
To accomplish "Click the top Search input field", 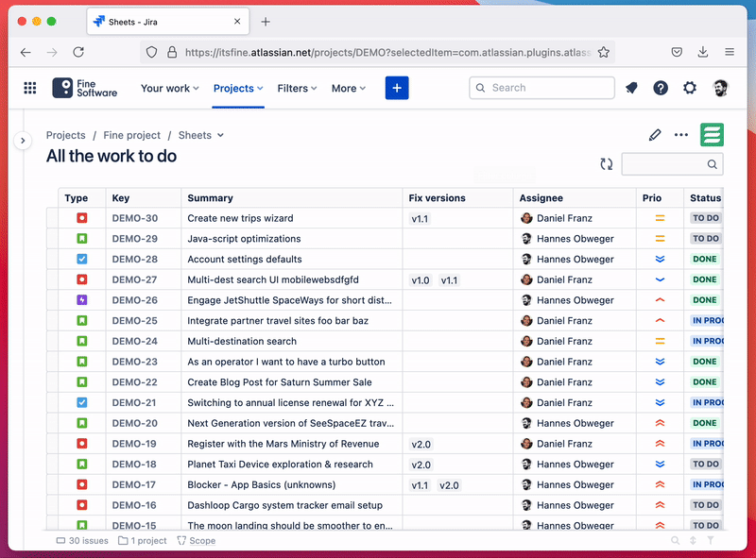I will 542,88.
